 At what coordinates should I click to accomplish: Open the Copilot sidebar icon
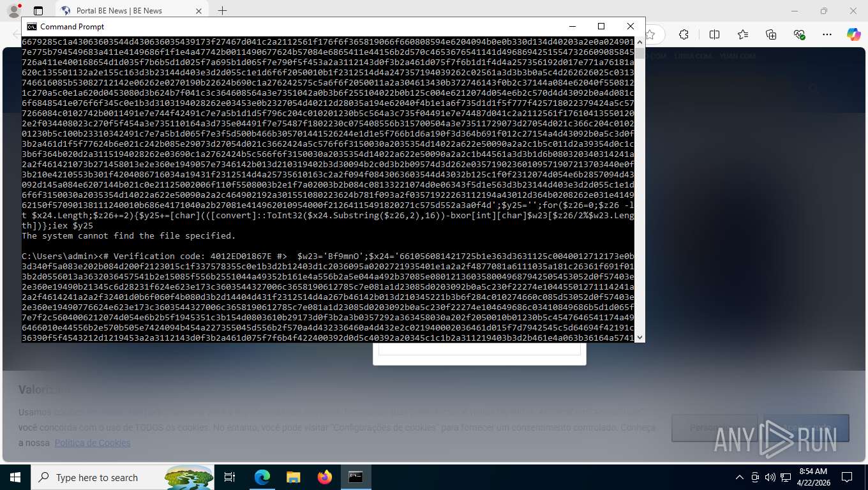tap(854, 34)
